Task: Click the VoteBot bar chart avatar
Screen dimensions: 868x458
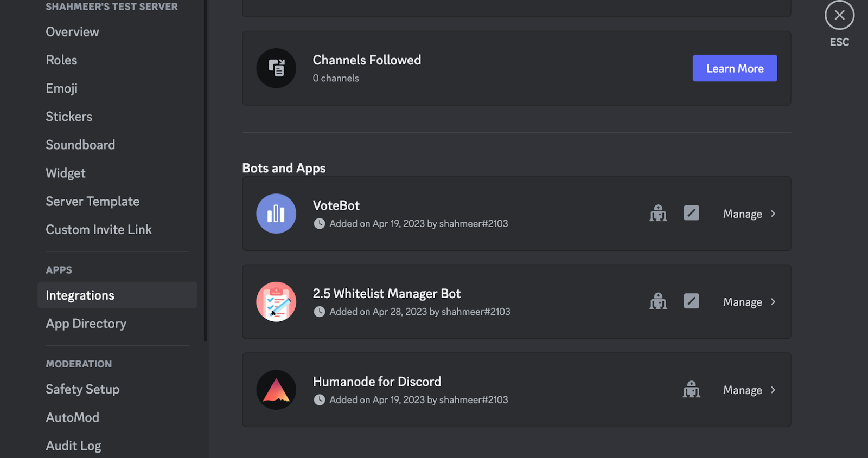Action: coord(276,214)
